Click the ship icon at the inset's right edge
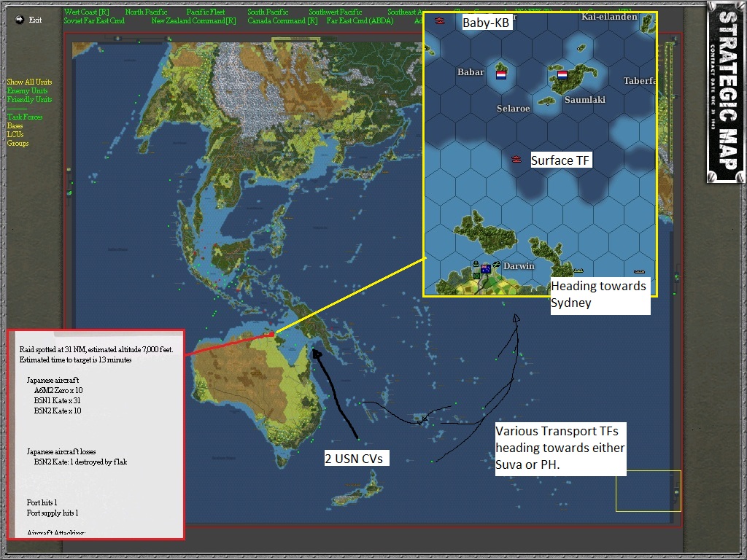The width and height of the screenshot is (747, 560). coord(639,271)
